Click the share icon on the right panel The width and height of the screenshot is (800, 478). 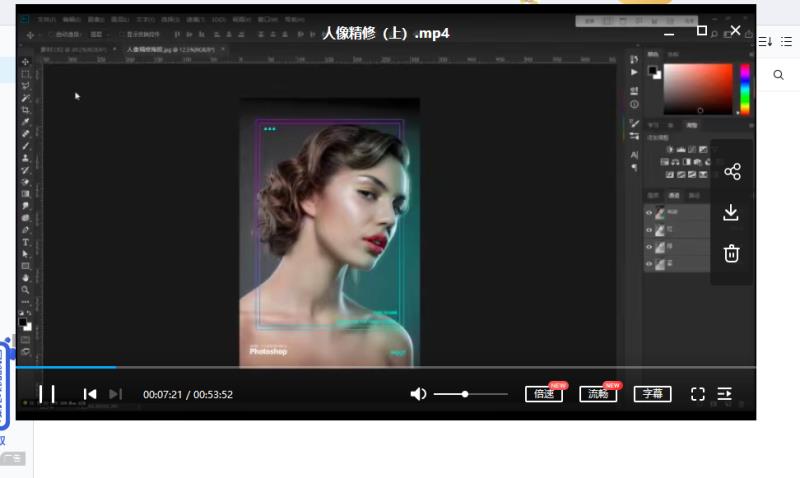click(x=732, y=172)
